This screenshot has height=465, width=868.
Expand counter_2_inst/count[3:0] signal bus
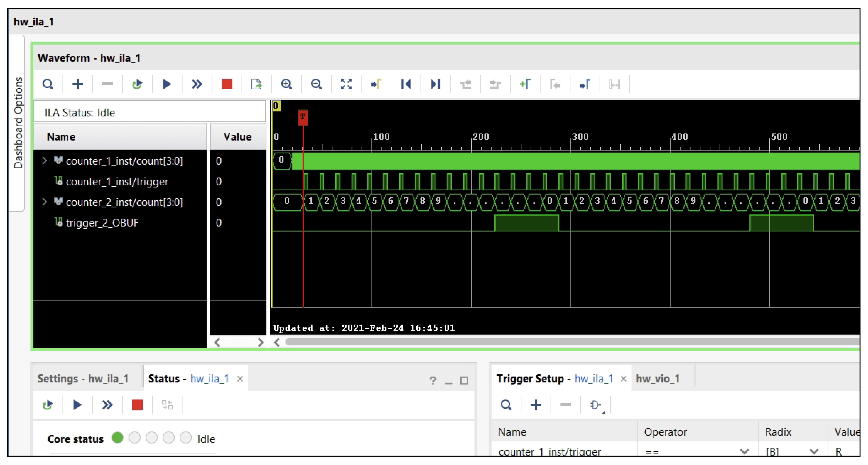44,202
